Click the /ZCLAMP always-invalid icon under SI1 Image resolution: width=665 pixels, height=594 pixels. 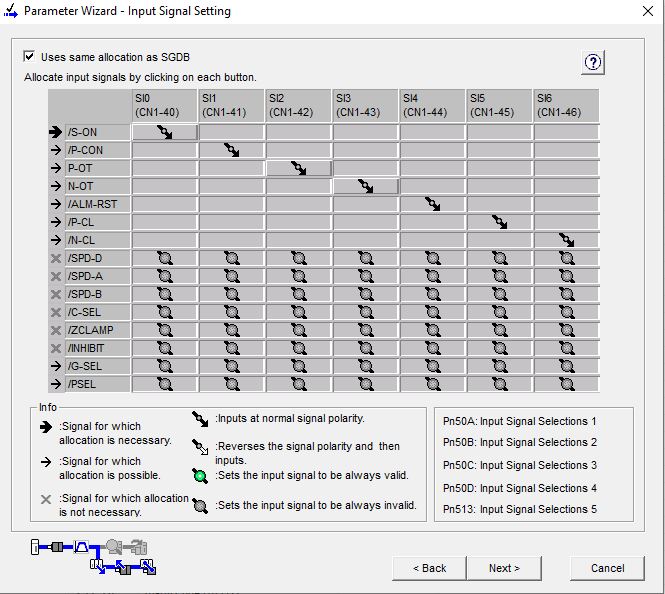(x=232, y=330)
